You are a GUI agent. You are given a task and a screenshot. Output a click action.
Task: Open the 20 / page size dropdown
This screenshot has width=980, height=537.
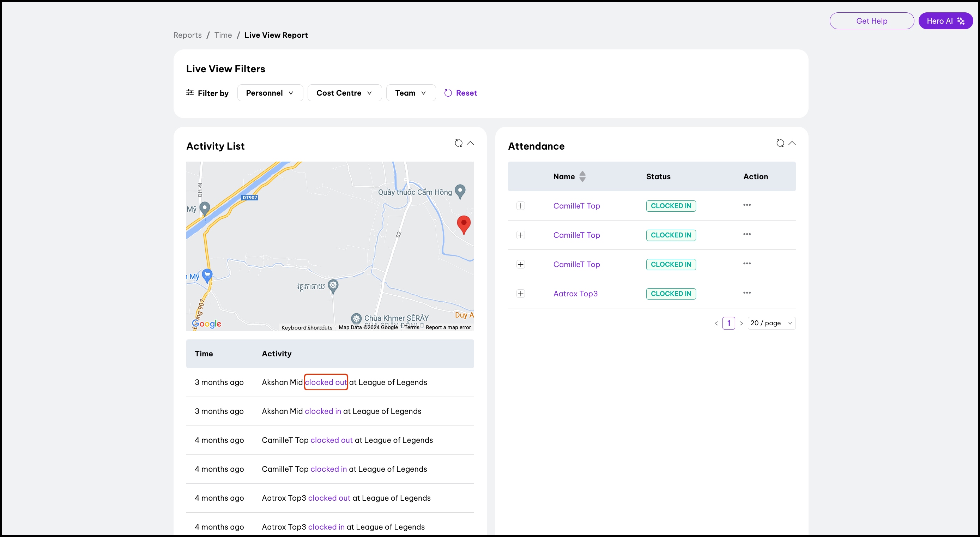(x=771, y=323)
